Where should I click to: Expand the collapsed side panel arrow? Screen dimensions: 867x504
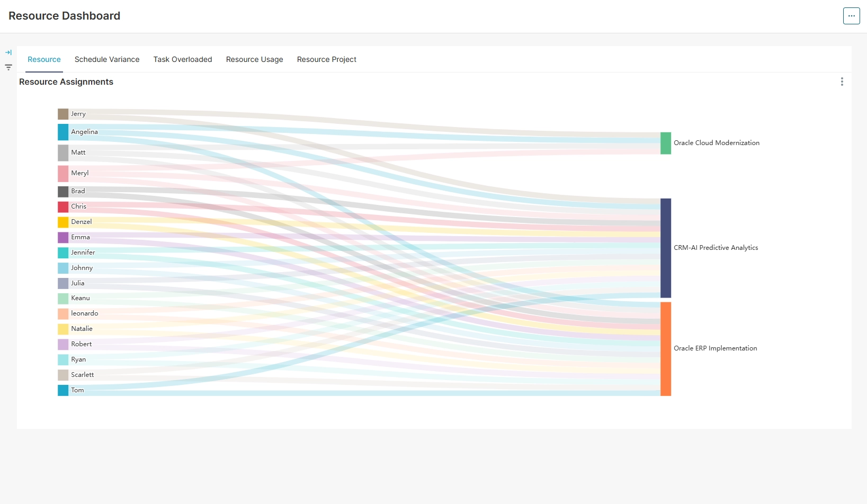pyautogui.click(x=8, y=52)
